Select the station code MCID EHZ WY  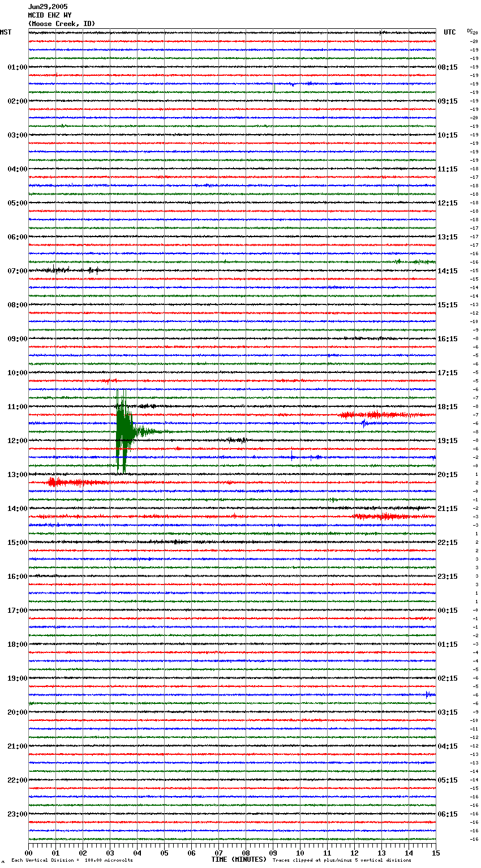50,15
